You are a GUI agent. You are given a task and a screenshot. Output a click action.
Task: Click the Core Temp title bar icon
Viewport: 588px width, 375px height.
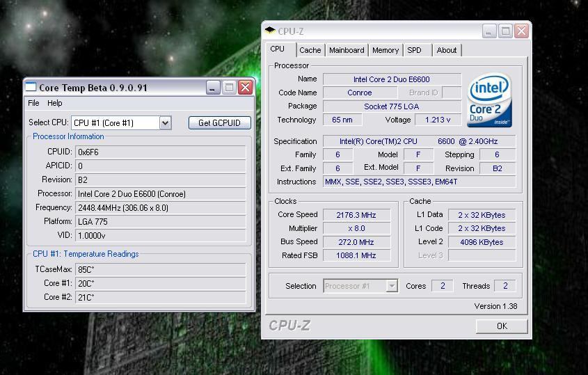pos(31,88)
